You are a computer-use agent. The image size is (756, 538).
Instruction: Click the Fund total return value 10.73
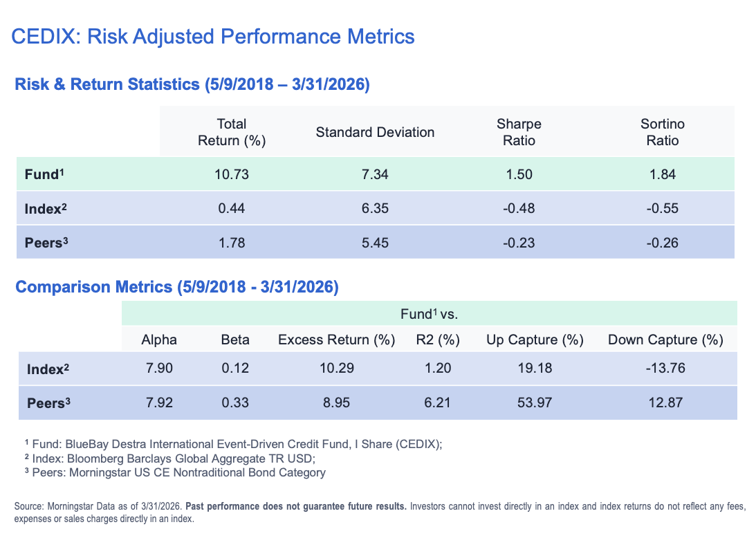232,174
